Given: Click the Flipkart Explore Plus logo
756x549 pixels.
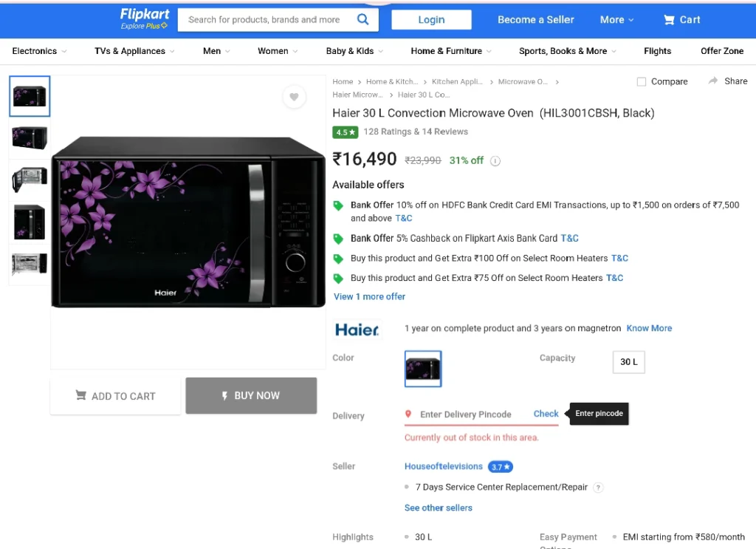Looking at the screenshot, I should pyautogui.click(x=144, y=19).
